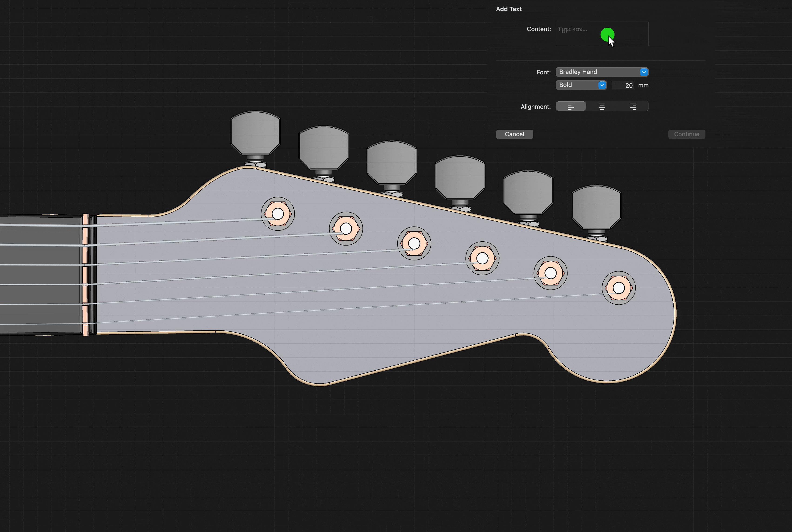Select center text alignment

tap(602, 106)
